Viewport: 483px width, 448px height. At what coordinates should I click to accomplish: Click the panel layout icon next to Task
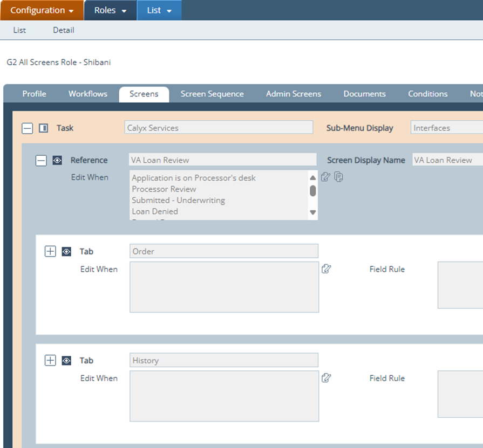coord(44,128)
